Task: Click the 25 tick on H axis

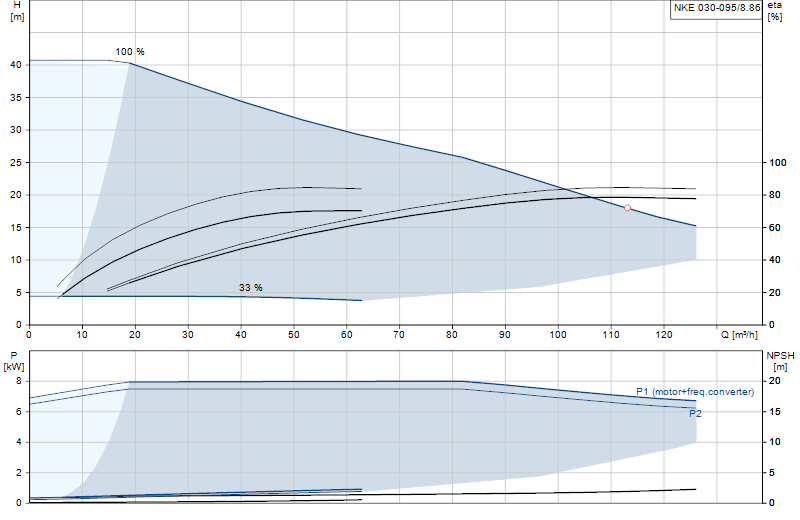Action: point(16,163)
